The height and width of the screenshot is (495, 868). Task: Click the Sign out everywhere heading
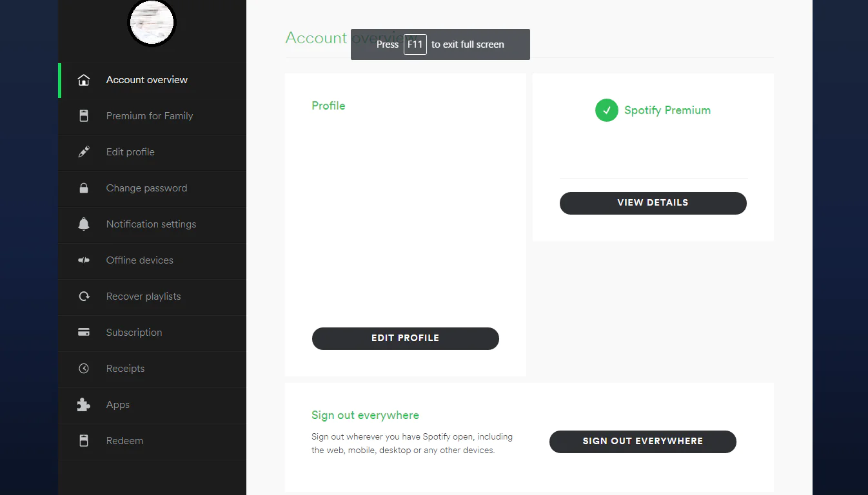[x=365, y=415]
